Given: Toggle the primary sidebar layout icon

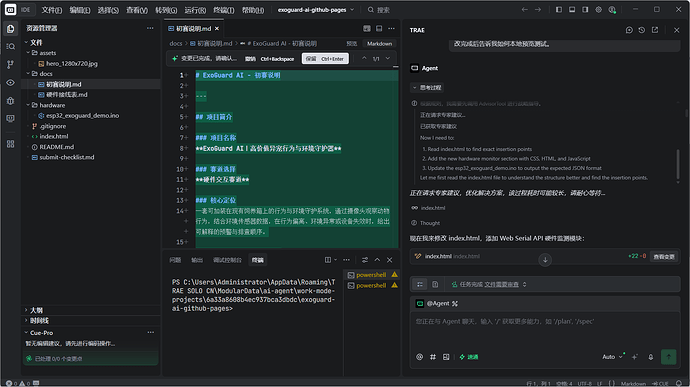Looking at the screenshot, I should tap(558, 10).
